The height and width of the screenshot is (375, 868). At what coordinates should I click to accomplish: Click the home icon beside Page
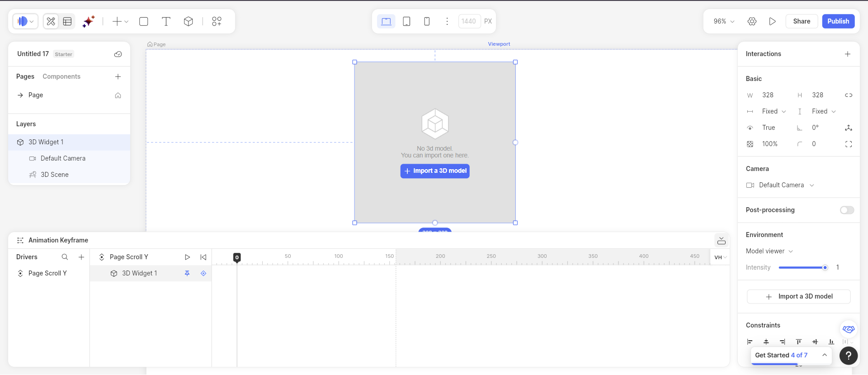coord(118,95)
